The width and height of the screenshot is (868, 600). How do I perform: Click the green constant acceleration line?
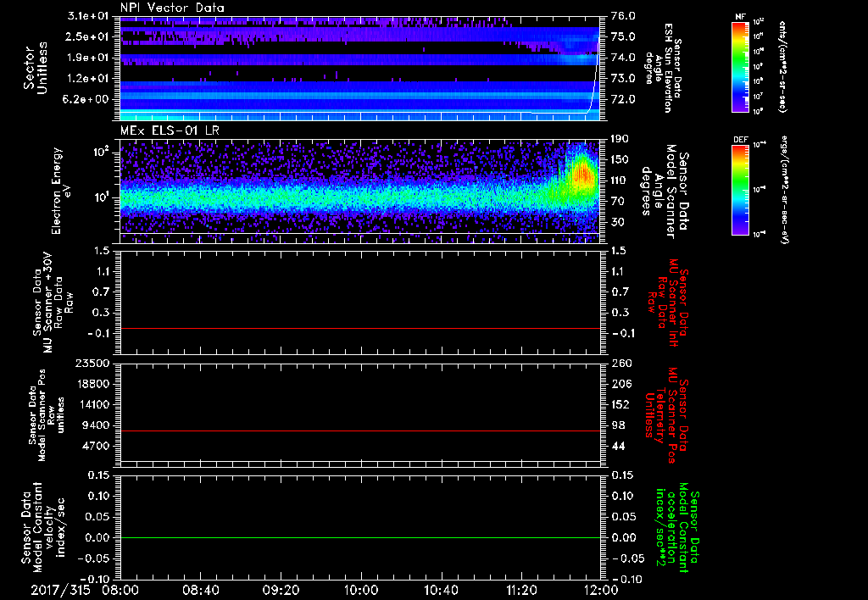point(360,537)
